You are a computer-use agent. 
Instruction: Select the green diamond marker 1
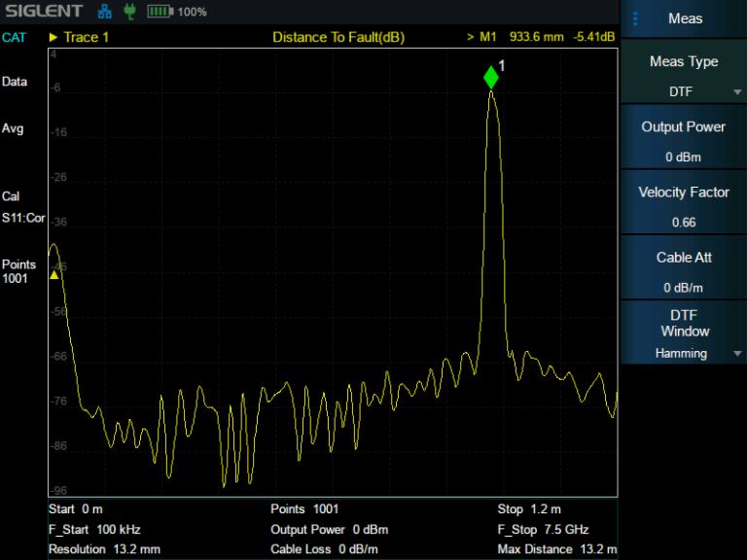pyautogui.click(x=491, y=78)
